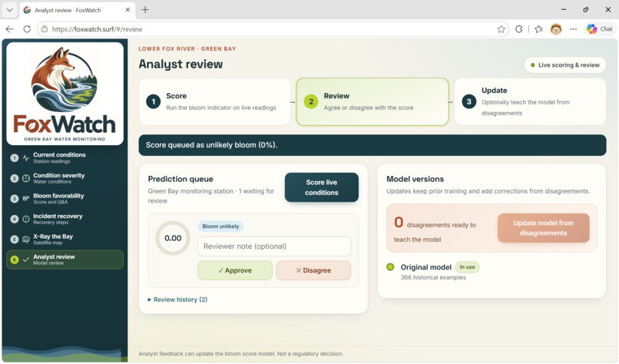This screenshot has height=364, width=619.
Task: Click the Score queued as unlikely bloom banner
Action: pos(372,145)
